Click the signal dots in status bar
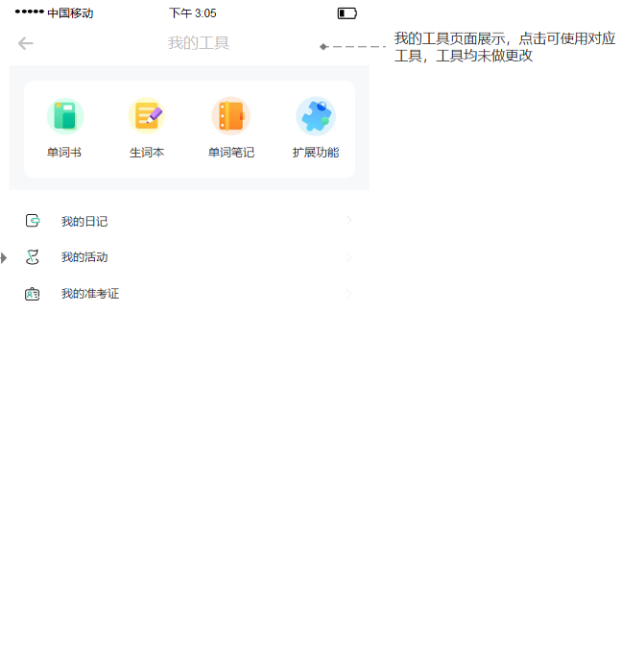 click(29, 12)
